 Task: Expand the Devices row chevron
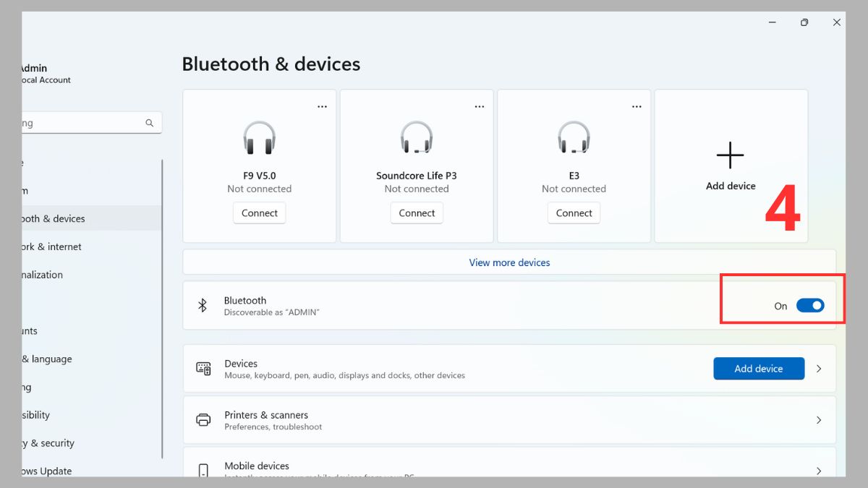(x=819, y=368)
